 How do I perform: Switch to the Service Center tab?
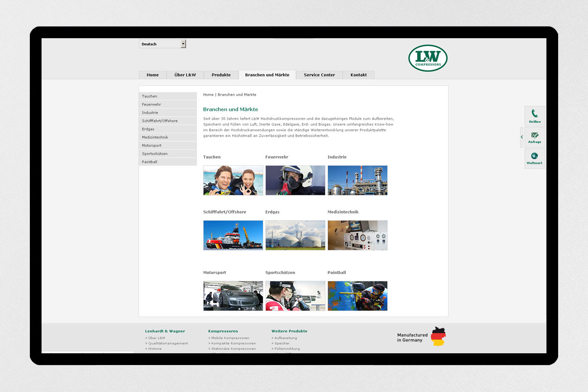pos(319,75)
